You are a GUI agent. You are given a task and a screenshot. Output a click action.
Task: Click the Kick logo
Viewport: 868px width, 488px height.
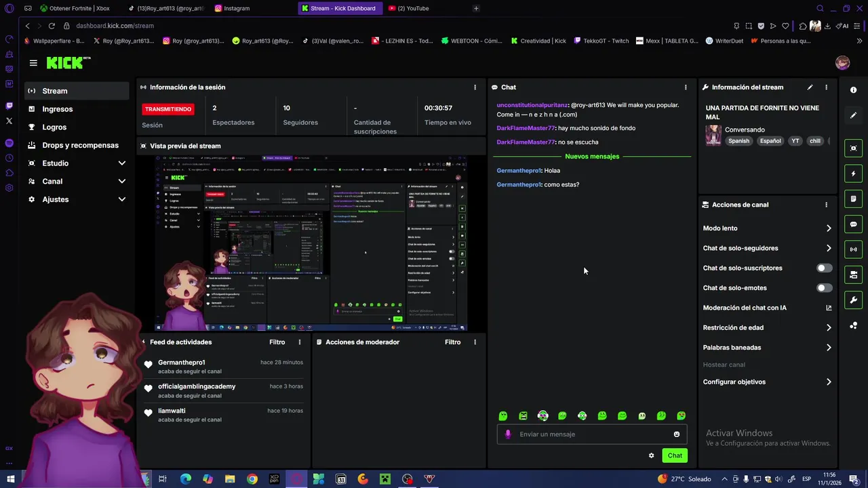pyautogui.click(x=68, y=63)
